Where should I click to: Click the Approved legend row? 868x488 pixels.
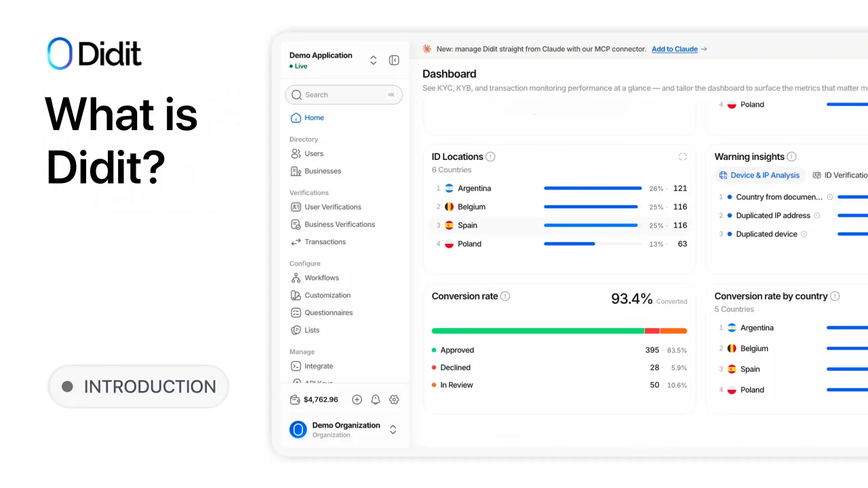point(559,350)
